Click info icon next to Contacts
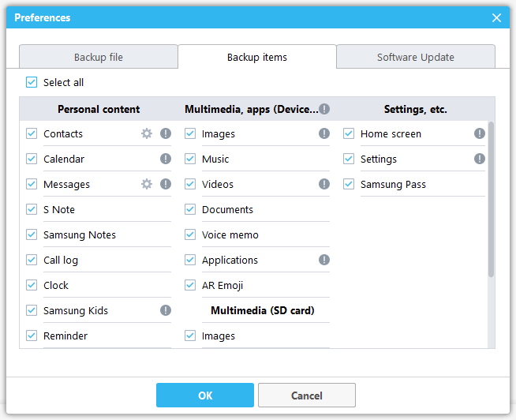 [165, 134]
